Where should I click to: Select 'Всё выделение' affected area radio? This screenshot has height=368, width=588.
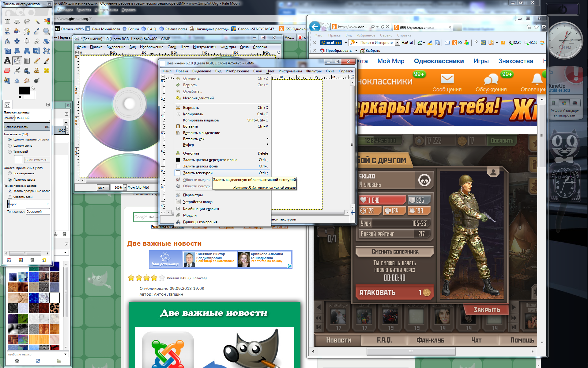10,173
